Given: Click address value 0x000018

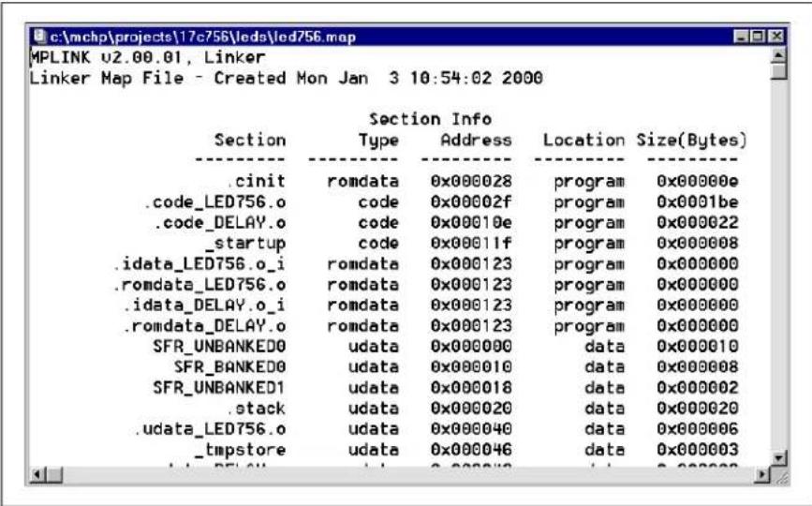Looking at the screenshot, I should 471,388.
